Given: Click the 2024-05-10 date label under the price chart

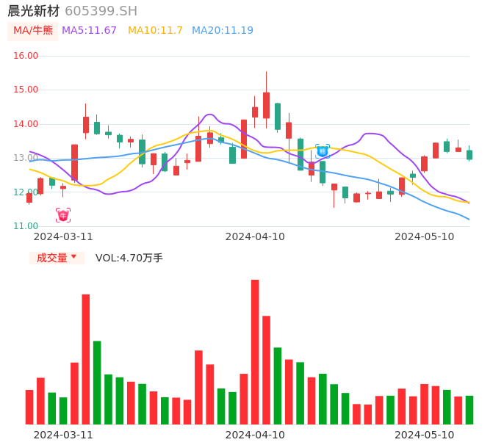Looking at the screenshot, I should click(424, 236).
